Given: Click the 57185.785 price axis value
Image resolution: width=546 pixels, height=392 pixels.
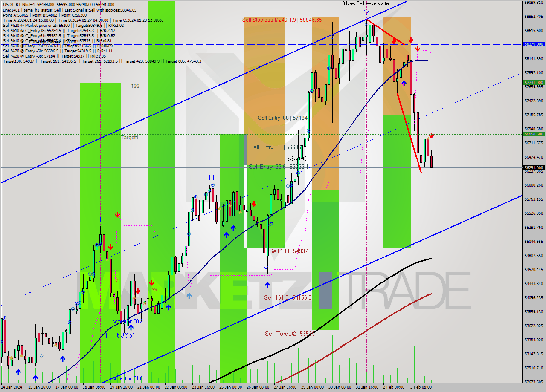Looking at the screenshot, I should pyautogui.click(x=534, y=115).
